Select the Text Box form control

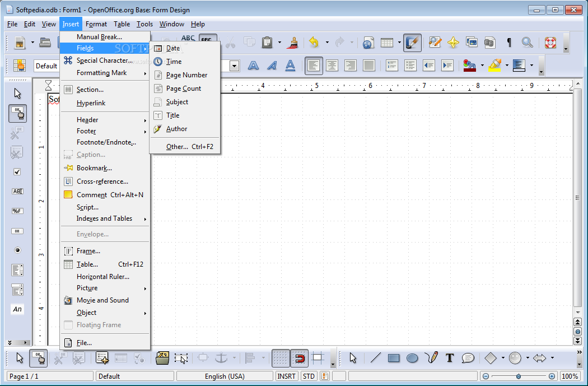pyautogui.click(x=17, y=191)
